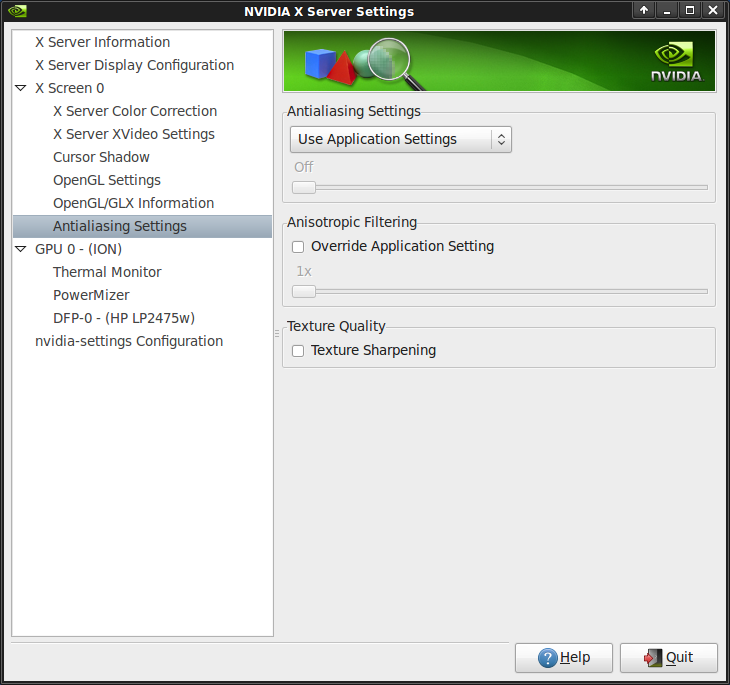Click the roll-up arrow window button
Image resolution: width=730 pixels, height=685 pixels.
[x=644, y=10]
